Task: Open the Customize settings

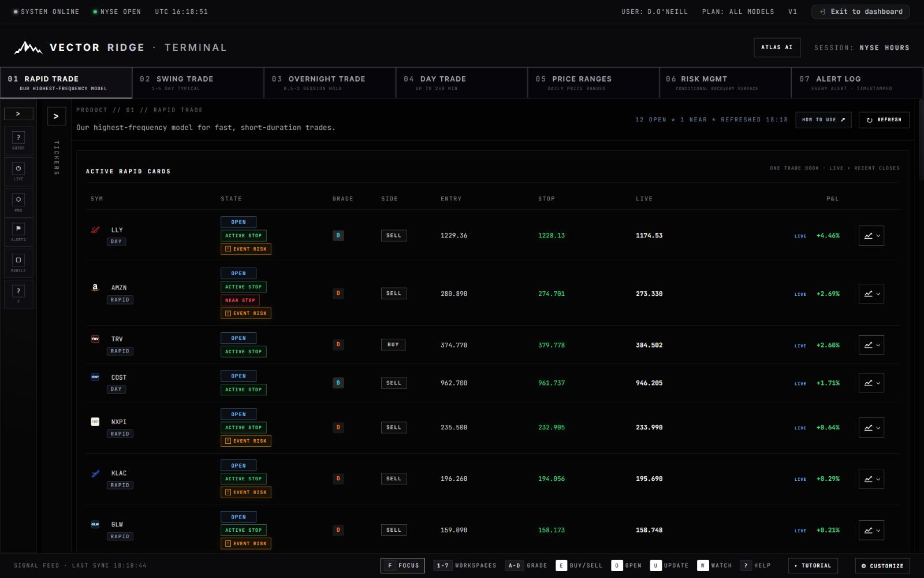Action: pyautogui.click(x=882, y=566)
